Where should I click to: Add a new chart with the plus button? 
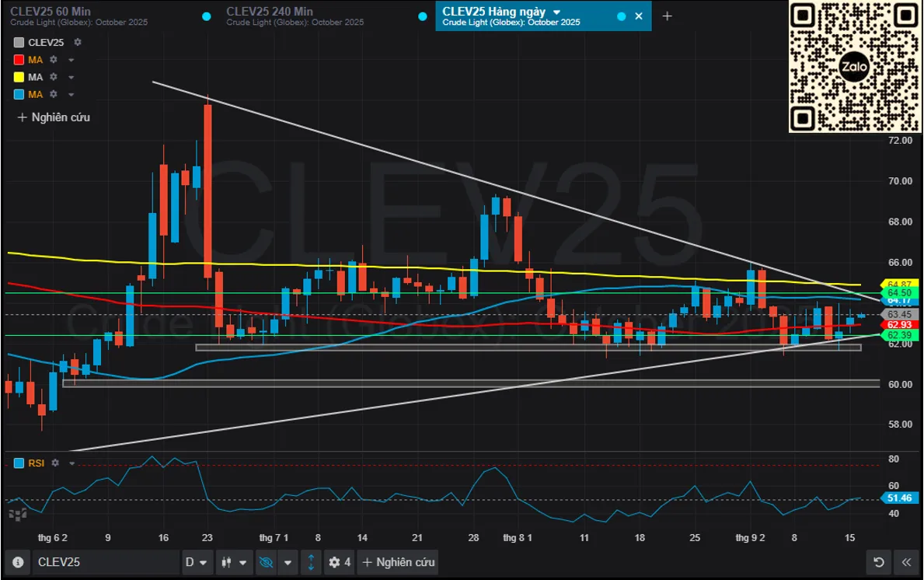click(x=667, y=14)
